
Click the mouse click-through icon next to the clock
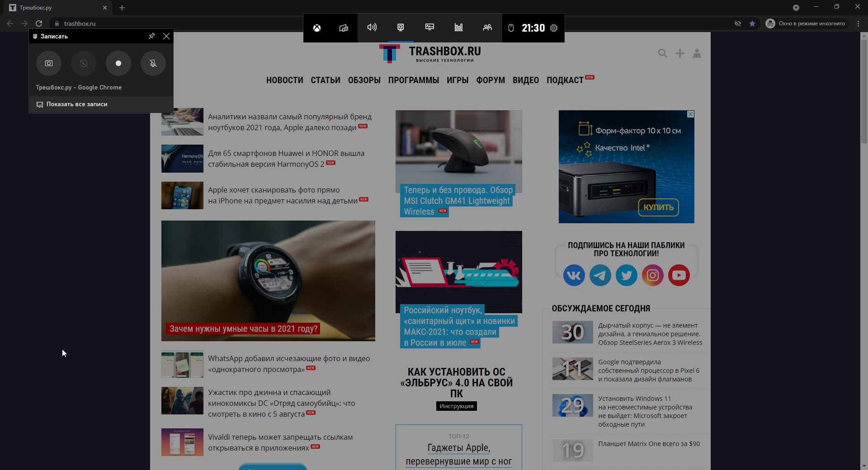[511, 28]
